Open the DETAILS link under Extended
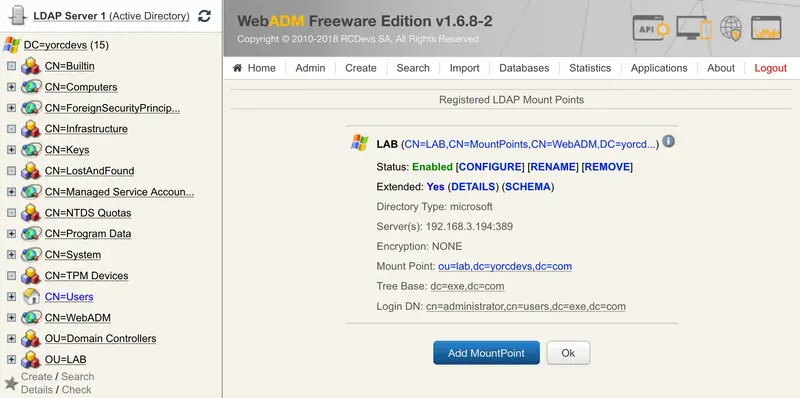Viewport: 800px width, 398px height. pyautogui.click(x=473, y=187)
